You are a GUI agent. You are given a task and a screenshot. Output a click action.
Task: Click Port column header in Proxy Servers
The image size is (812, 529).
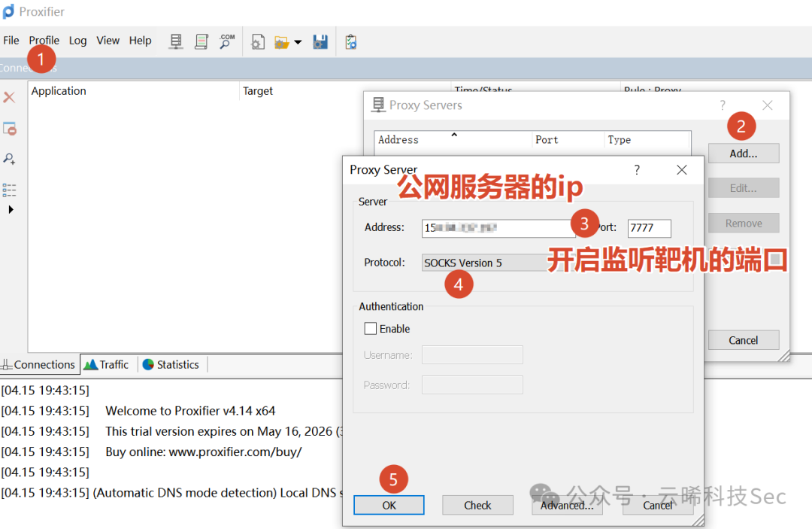[x=568, y=140]
